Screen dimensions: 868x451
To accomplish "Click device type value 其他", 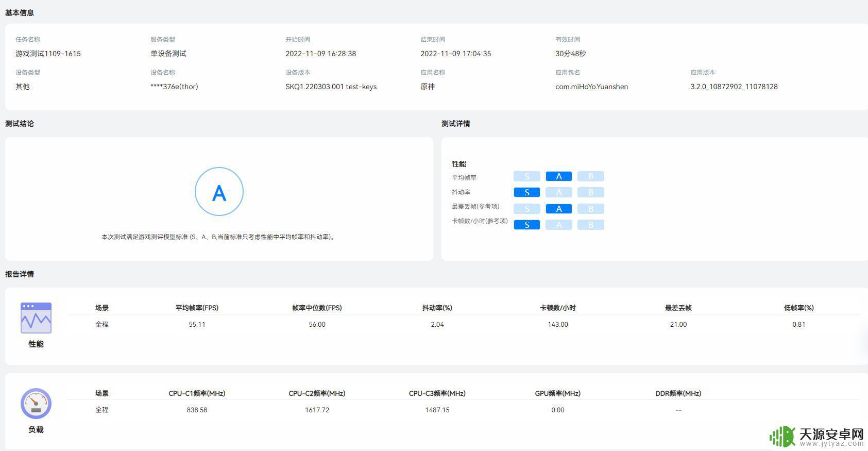I will (x=23, y=87).
